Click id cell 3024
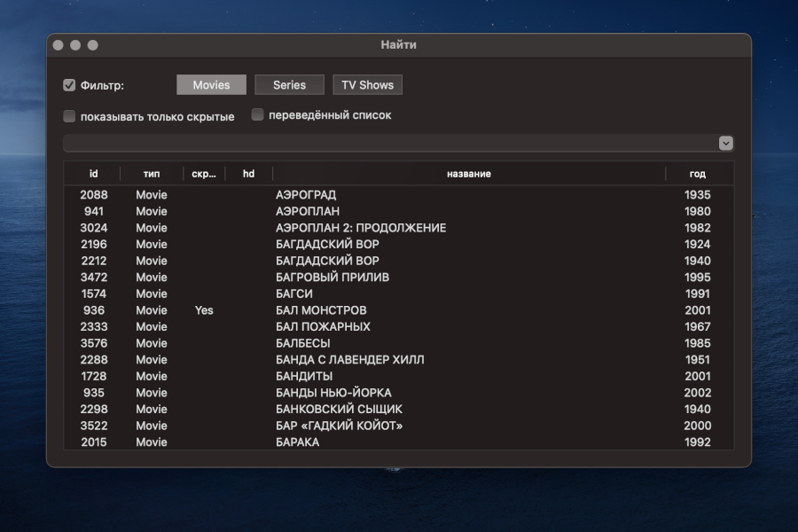This screenshot has height=532, width=798. pos(94,228)
